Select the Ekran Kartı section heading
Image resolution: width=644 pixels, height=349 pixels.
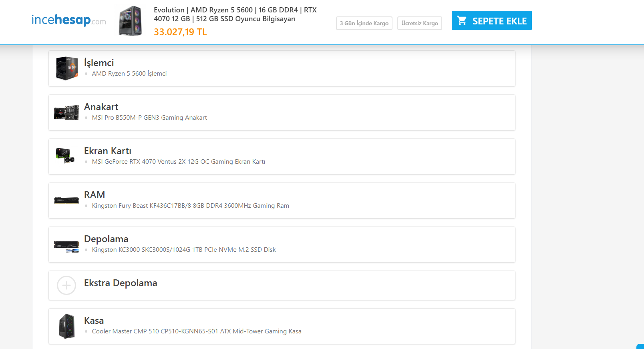pyautogui.click(x=108, y=151)
